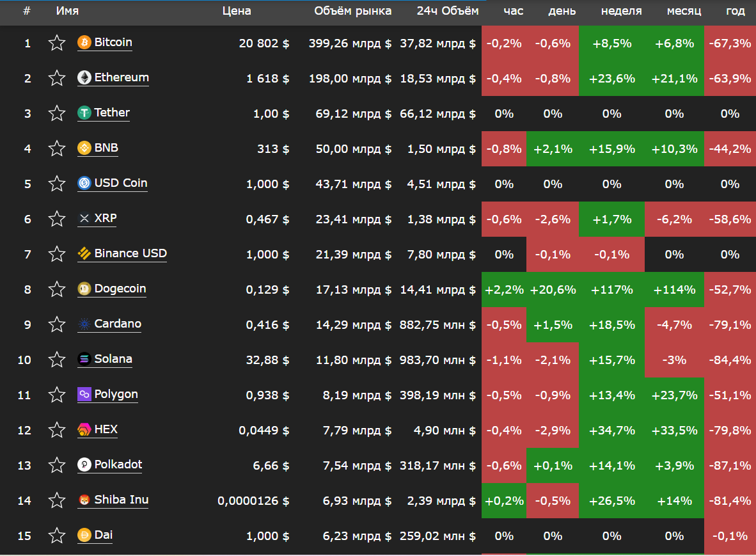
Task: Open the Shiba Inu name link
Action: pyautogui.click(x=122, y=500)
